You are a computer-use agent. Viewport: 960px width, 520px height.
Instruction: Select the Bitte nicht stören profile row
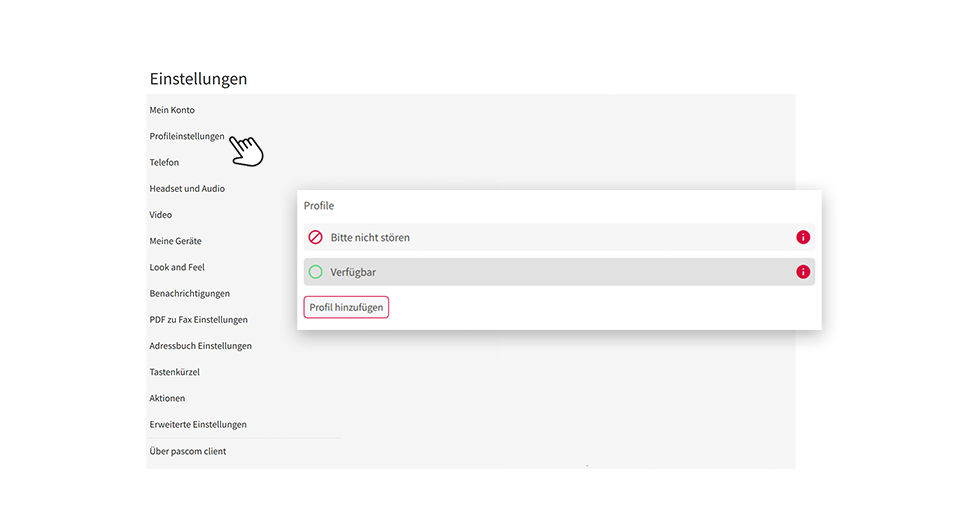(559, 237)
